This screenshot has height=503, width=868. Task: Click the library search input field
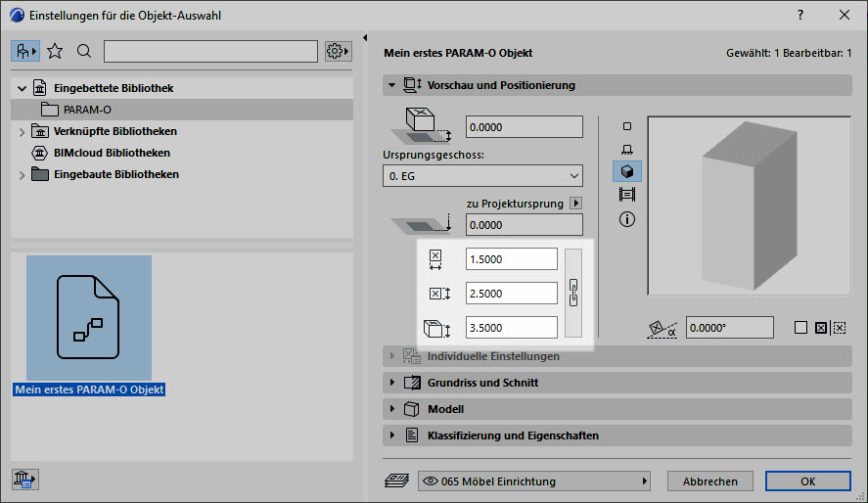tap(210, 52)
